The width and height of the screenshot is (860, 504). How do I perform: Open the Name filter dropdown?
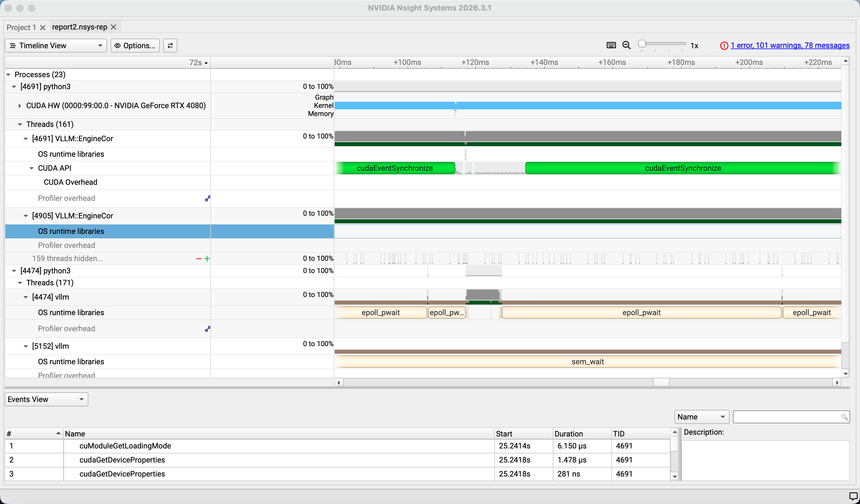click(x=701, y=417)
